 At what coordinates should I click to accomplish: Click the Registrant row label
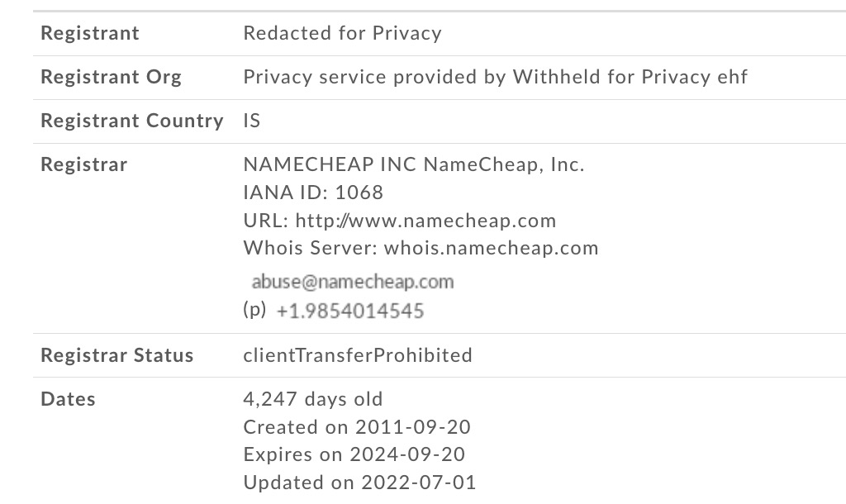click(x=90, y=33)
